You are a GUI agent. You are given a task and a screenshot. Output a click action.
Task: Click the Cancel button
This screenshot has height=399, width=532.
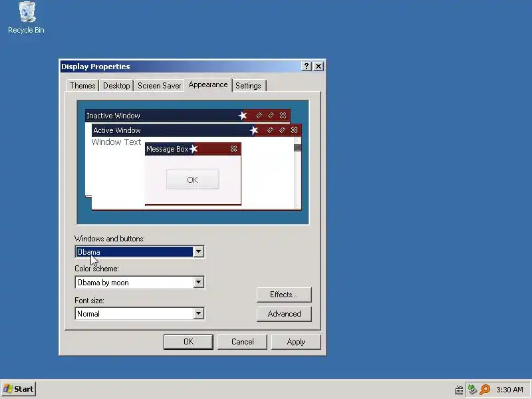(x=242, y=342)
